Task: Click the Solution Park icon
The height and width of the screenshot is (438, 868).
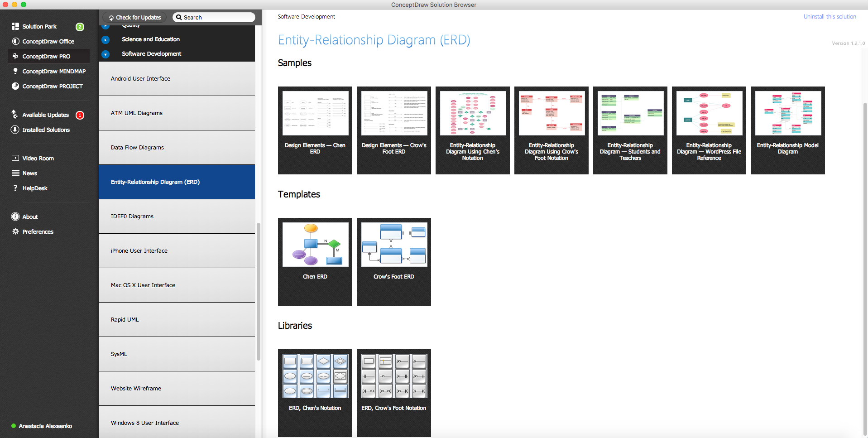Action: tap(15, 26)
